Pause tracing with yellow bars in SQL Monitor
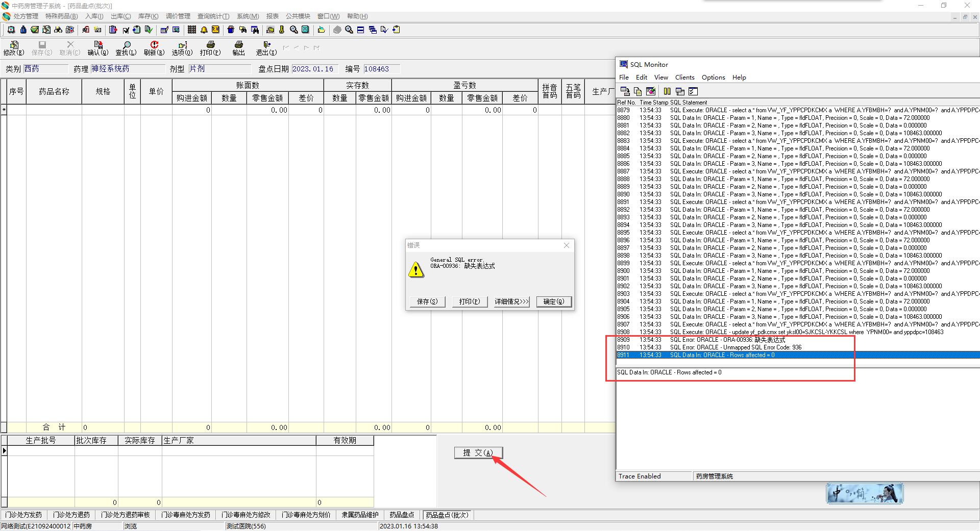Viewport: 980px width, 531px height. click(x=667, y=91)
